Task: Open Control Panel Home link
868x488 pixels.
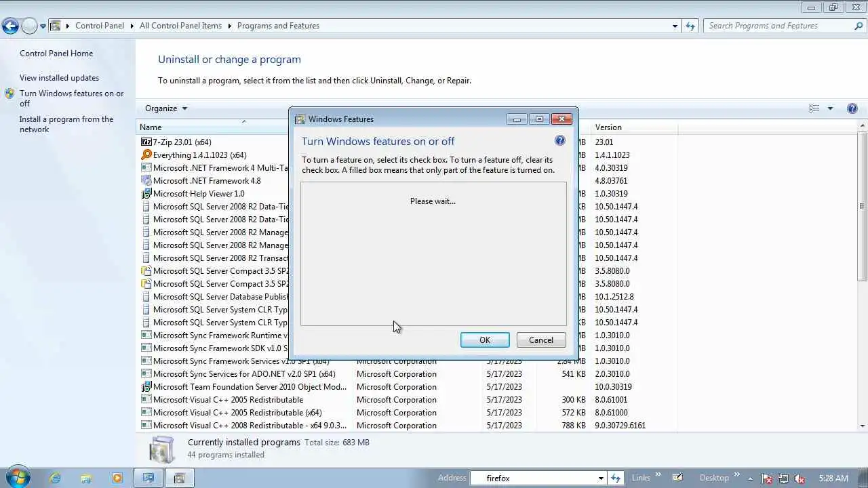Action: coord(56,54)
